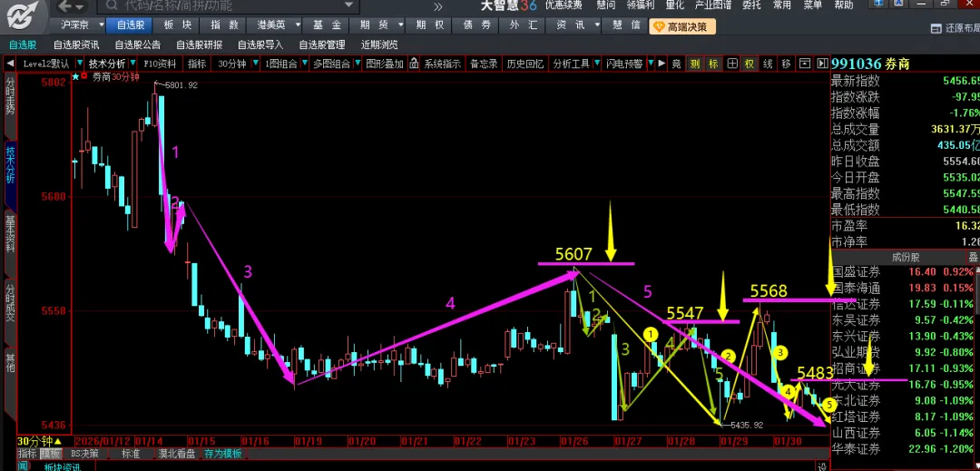The width and height of the screenshot is (980, 471).
Task: Open the 产业图谱 menu
Action: 713,5
